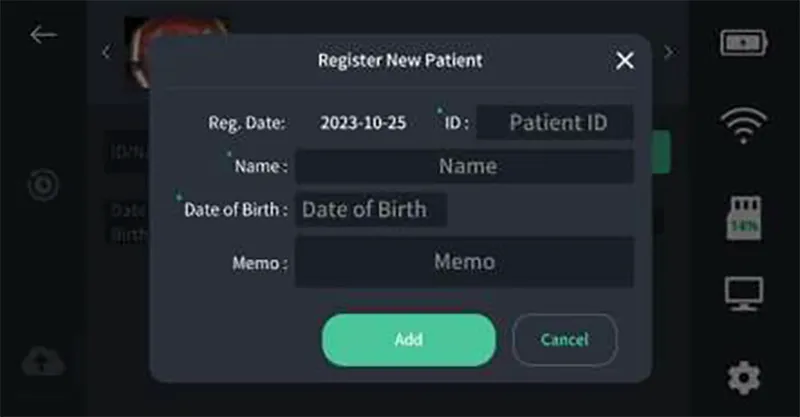Open the camera capture icon
Viewport: 800px width, 417px height.
[x=43, y=185]
